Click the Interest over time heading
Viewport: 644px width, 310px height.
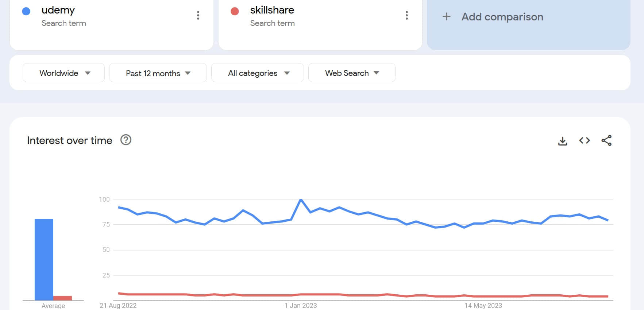[x=70, y=140]
